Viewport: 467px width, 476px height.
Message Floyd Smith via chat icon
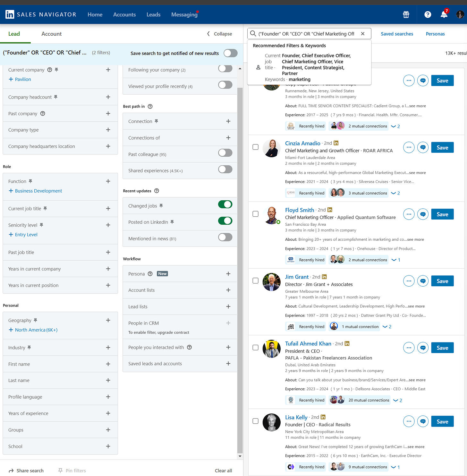(x=423, y=214)
